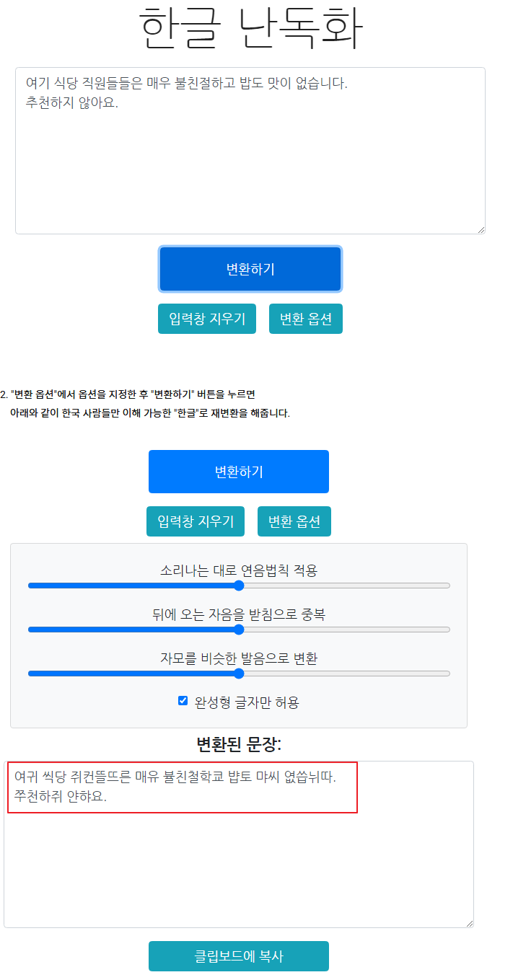Click the 소리나는 대로 연음법칙 적용 slider handle

pos(239,586)
